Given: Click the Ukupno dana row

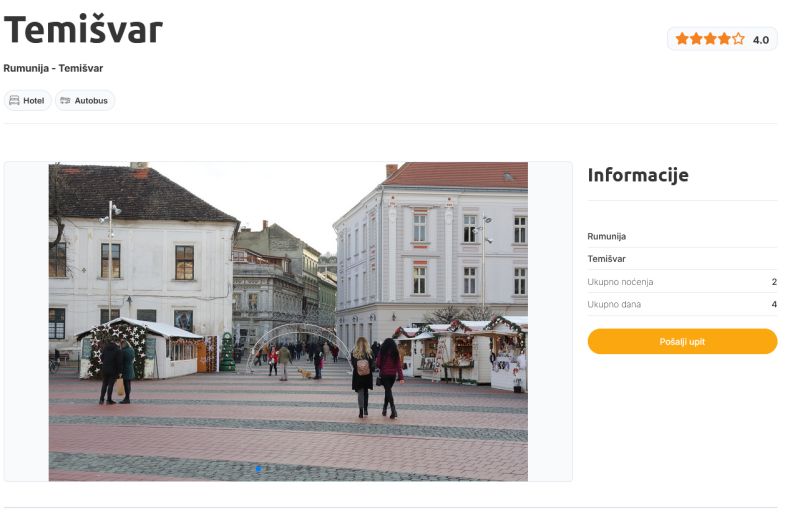Looking at the screenshot, I should (682, 304).
